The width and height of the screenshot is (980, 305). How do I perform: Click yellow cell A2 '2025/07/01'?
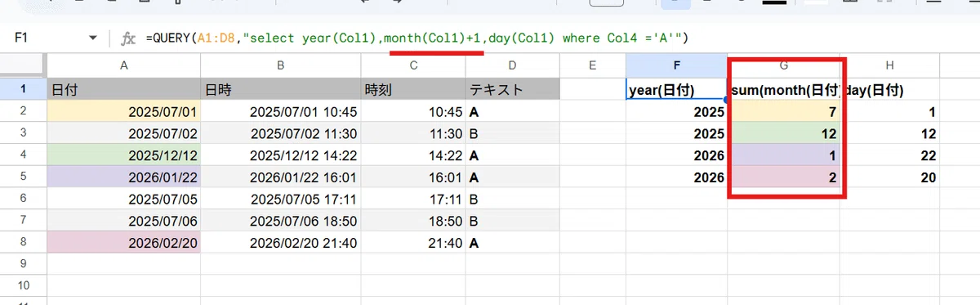click(x=124, y=111)
